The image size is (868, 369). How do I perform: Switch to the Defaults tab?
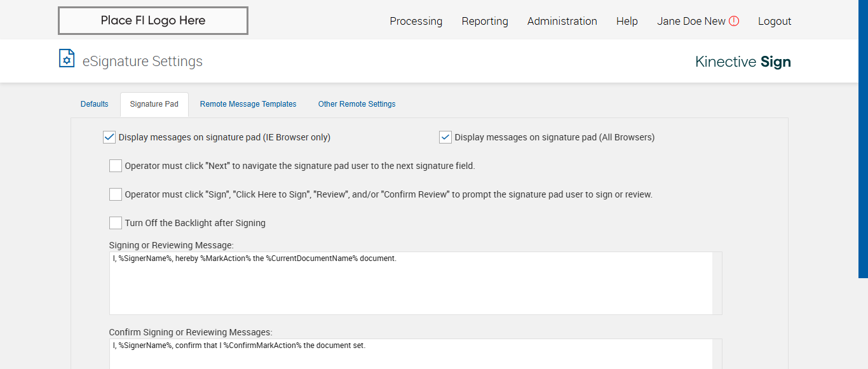tap(95, 104)
